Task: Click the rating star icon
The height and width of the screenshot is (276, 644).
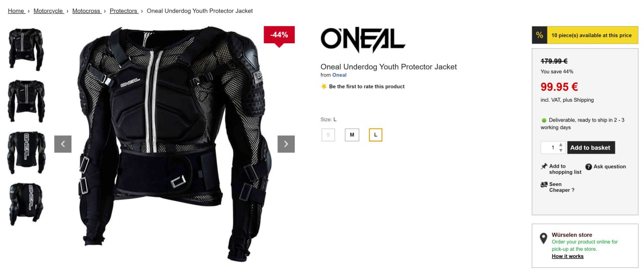Action: point(324,87)
